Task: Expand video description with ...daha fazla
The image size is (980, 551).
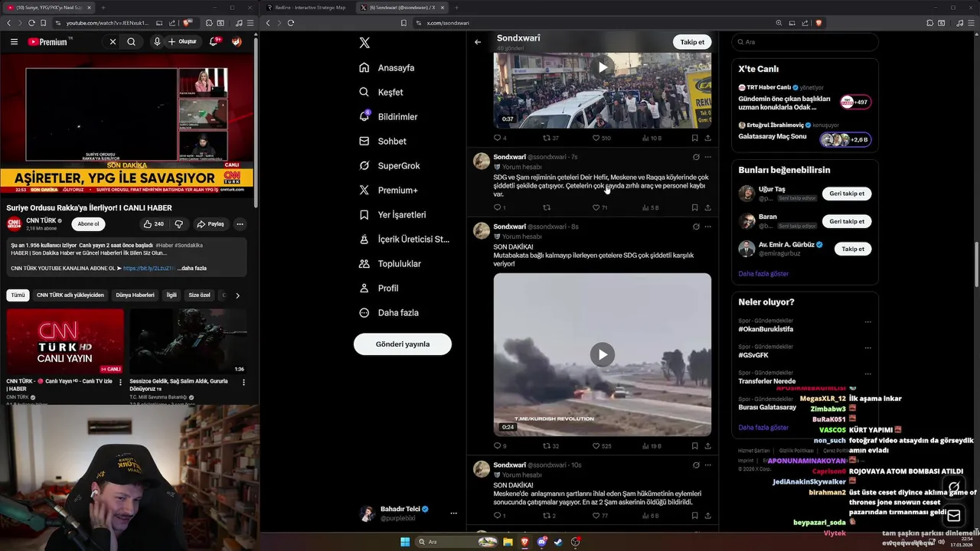Action: [192, 269]
